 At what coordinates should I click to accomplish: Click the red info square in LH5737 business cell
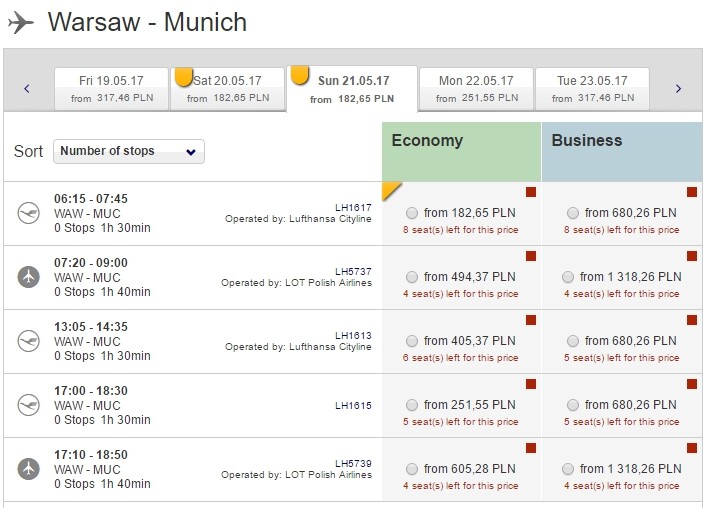click(692, 256)
